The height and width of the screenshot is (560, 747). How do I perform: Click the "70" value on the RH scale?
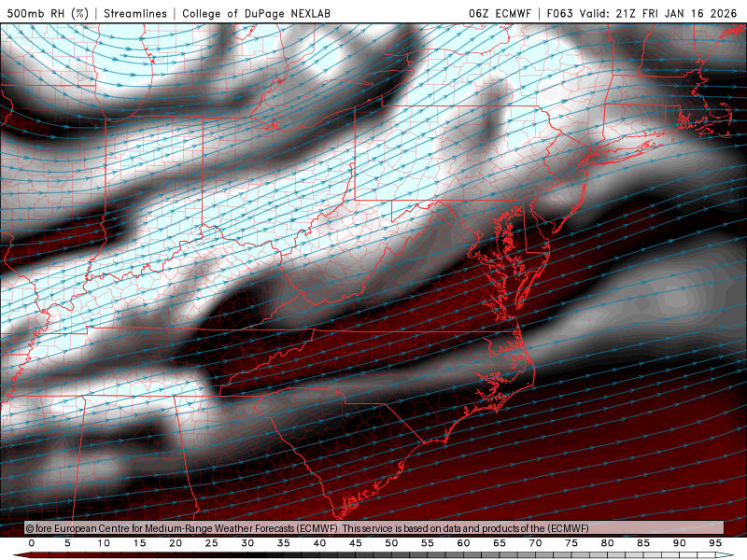coord(535,543)
